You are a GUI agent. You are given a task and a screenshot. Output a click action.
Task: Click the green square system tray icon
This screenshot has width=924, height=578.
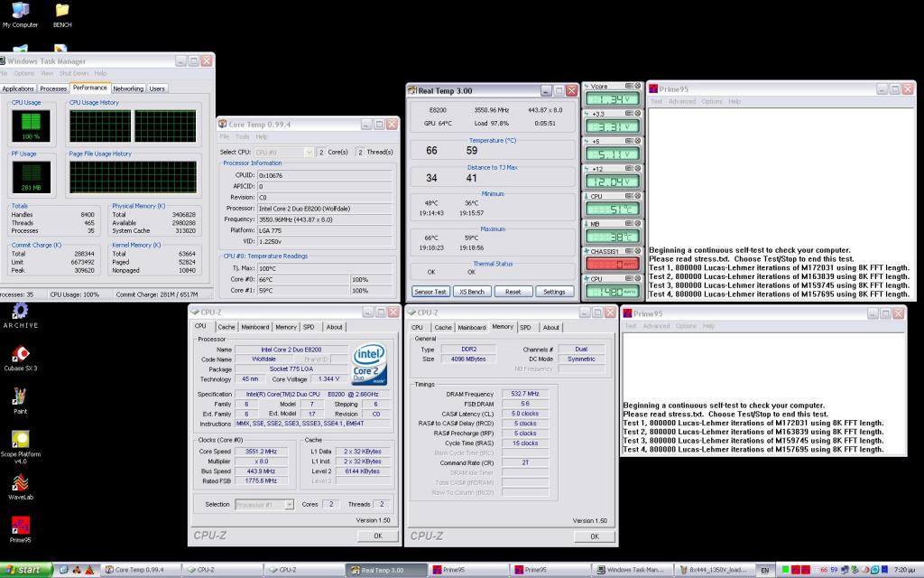coord(785,570)
